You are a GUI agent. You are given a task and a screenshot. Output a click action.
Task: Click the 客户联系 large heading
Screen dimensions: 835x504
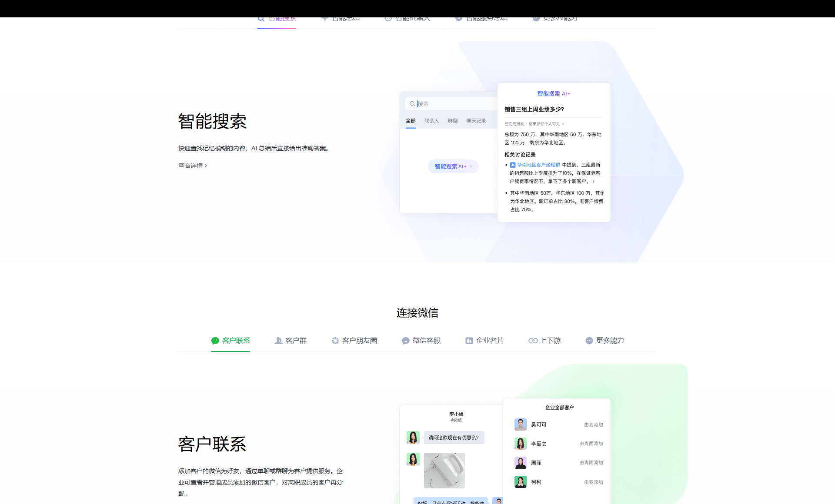point(212,444)
